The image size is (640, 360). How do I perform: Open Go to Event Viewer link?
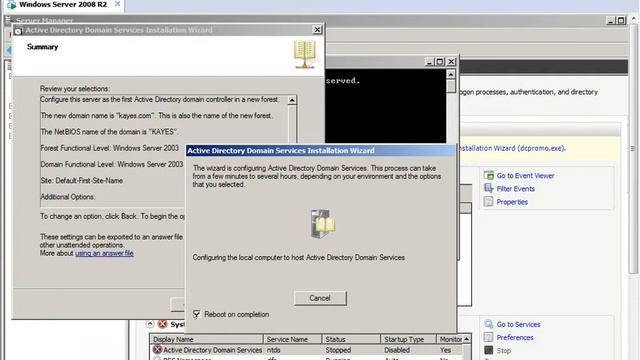pyautogui.click(x=525, y=176)
